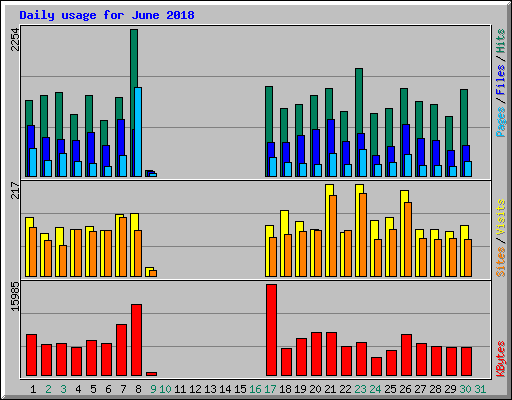Click the tallest red KBytes bar on day 17
The width and height of the screenshot is (512, 400).
271,330
